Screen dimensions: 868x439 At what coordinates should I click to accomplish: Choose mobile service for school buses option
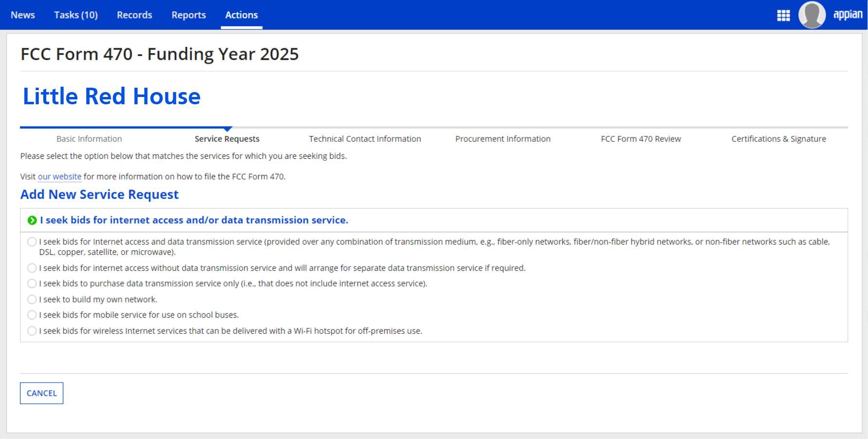[x=32, y=315]
